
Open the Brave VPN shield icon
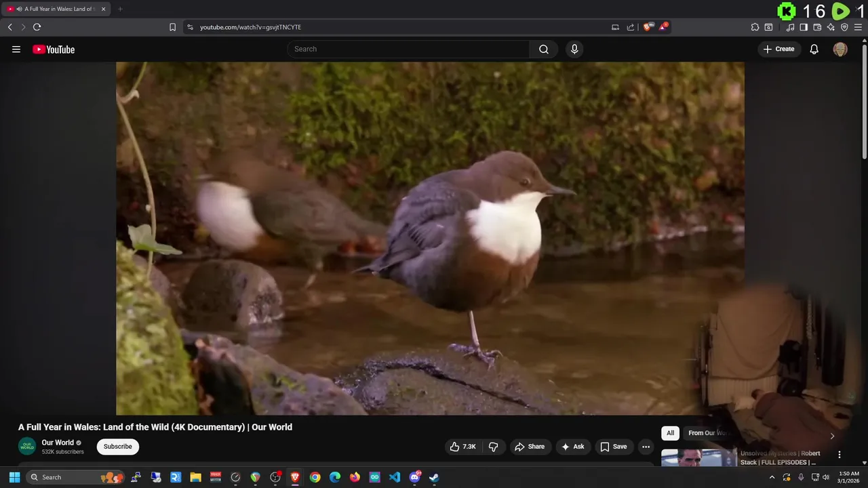(x=844, y=27)
